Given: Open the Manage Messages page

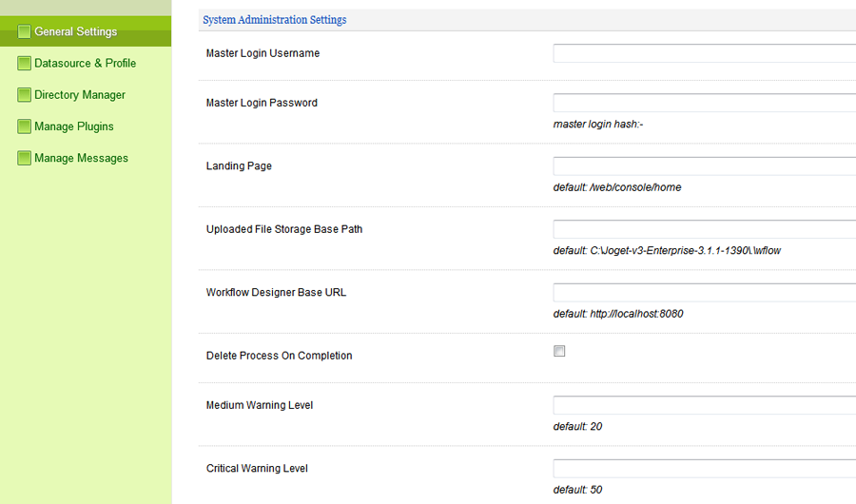Looking at the screenshot, I should coord(81,159).
